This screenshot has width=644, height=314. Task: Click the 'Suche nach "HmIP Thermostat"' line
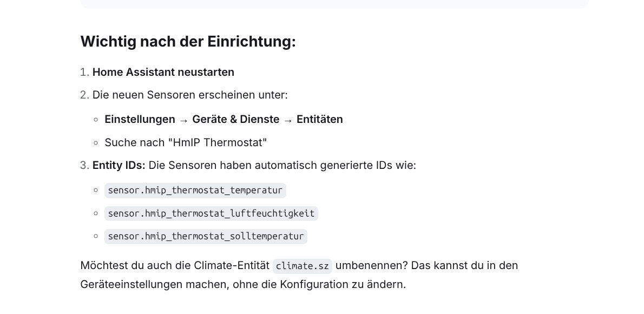(x=186, y=142)
